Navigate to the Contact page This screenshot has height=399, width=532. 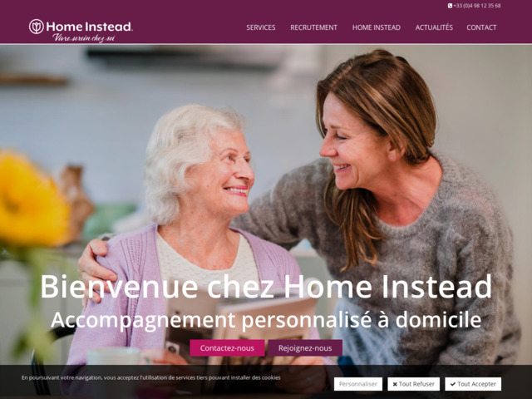481,27
